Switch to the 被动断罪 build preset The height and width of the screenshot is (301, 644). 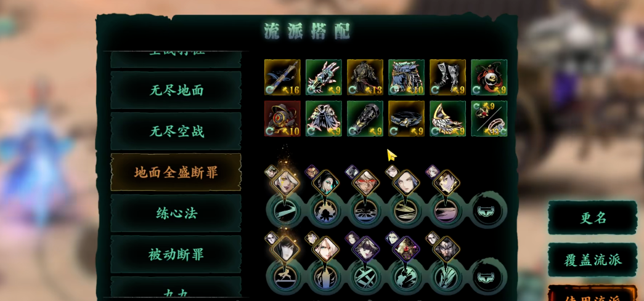(x=176, y=255)
